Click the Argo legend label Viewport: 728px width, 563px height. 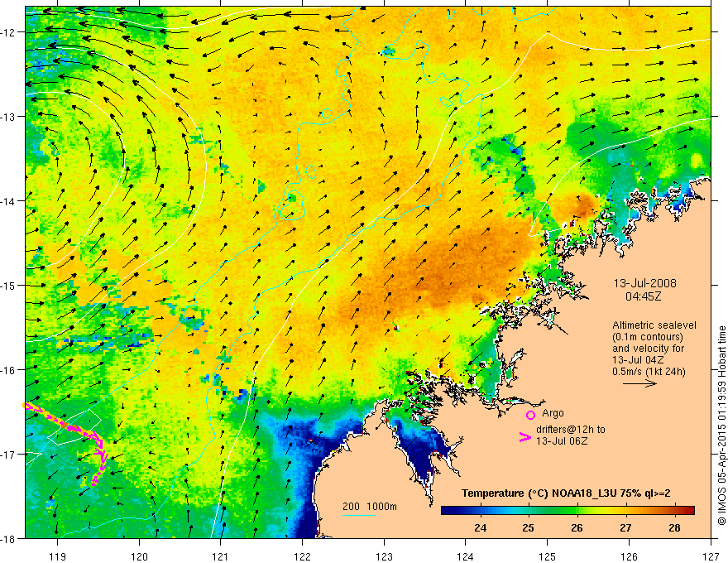point(553,413)
